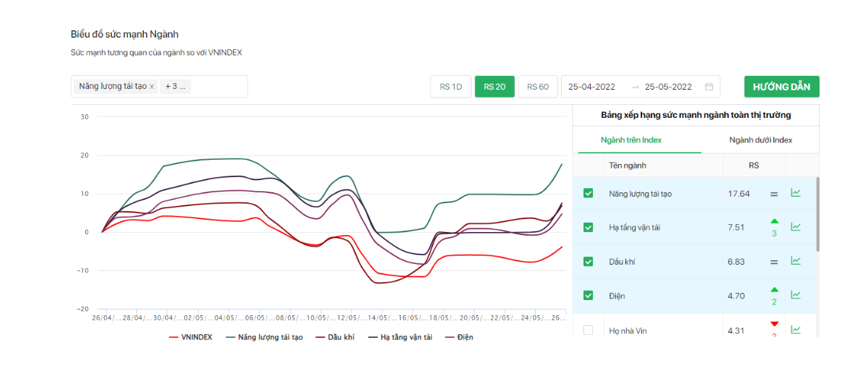Click the Họ nhà Vin sector name
This screenshot has height=389, width=868.
tap(629, 330)
